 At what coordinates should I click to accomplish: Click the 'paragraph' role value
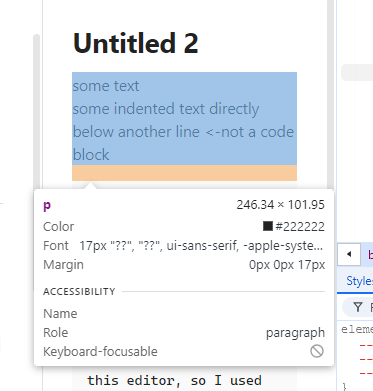(295, 333)
